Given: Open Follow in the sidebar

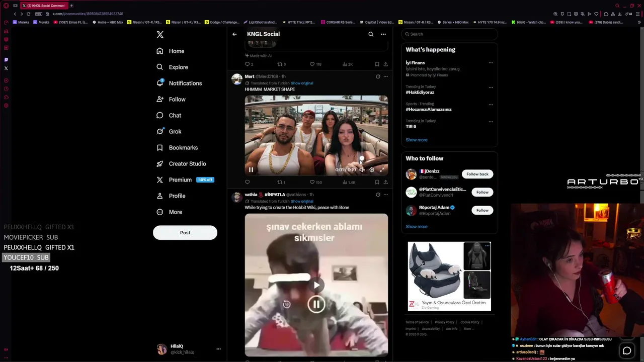Looking at the screenshot, I should (171, 99).
